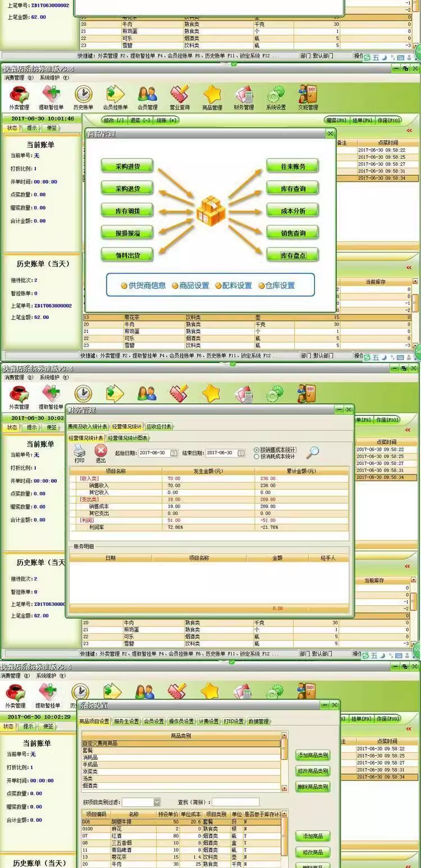The width and height of the screenshot is (421, 868).
Task: Open 服务生设置 tab in 系统设置
Action: coord(126,721)
